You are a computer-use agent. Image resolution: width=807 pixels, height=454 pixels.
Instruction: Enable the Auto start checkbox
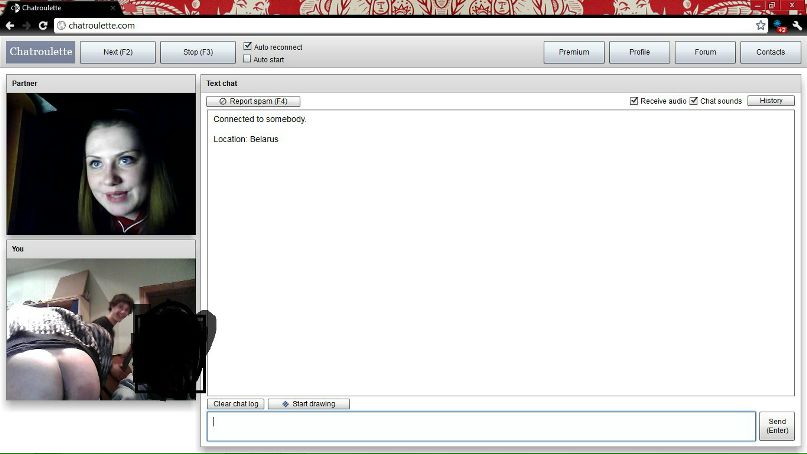click(247, 59)
